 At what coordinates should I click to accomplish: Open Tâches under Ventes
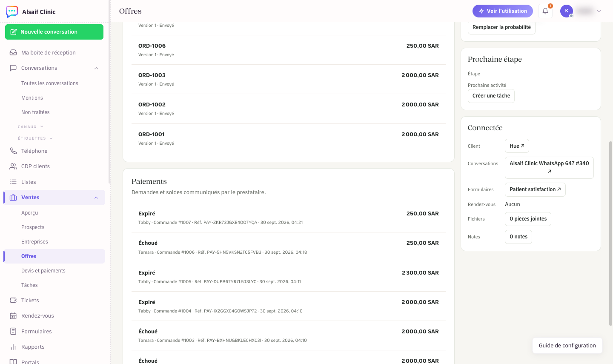coord(29,285)
